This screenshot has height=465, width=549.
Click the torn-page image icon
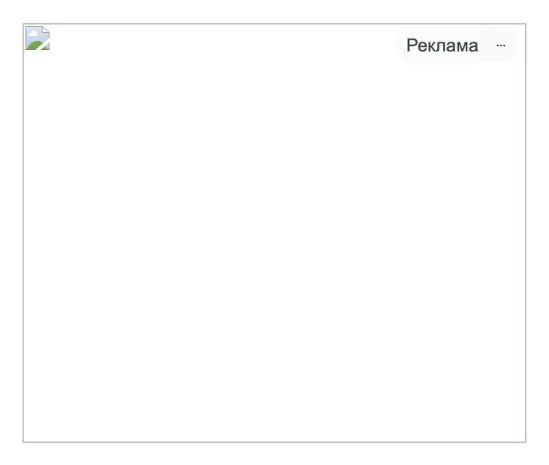37,38
